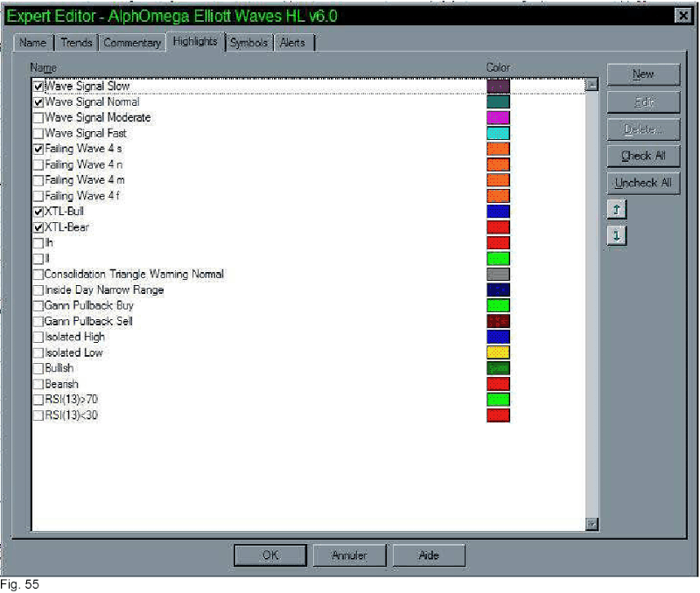Click the teal swatch for Wave Signal Normal
Image resolution: width=700 pixels, height=593 pixels.
(498, 102)
